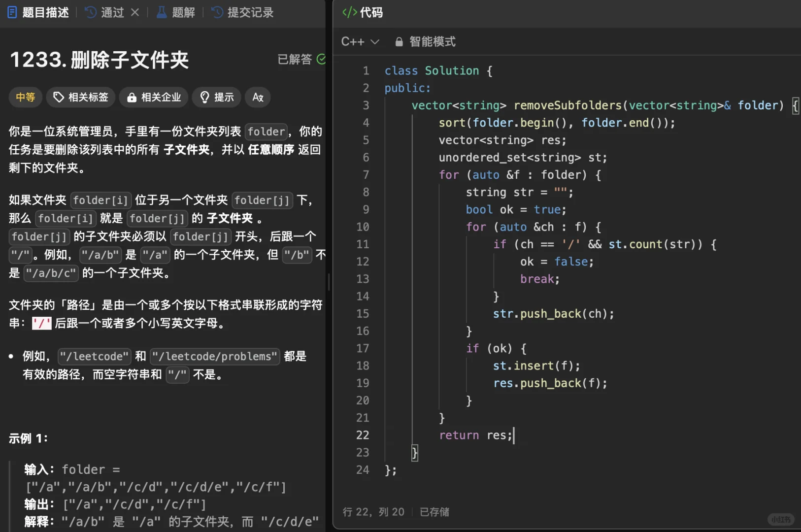801x532 pixels.
Task: Select the 代码 panel tab
Action: point(363,12)
